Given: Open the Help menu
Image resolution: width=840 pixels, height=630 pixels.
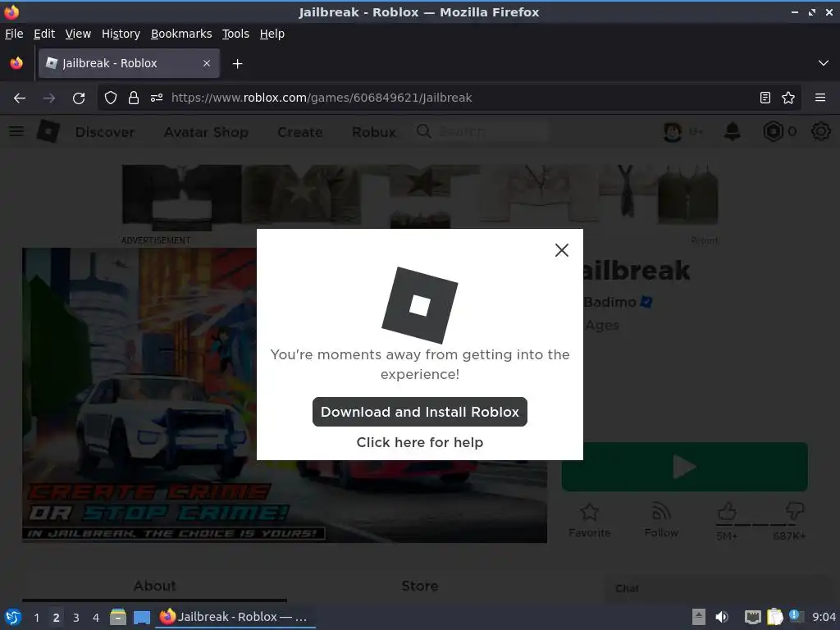Looking at the screenshot, I should (x=272, y=34).
